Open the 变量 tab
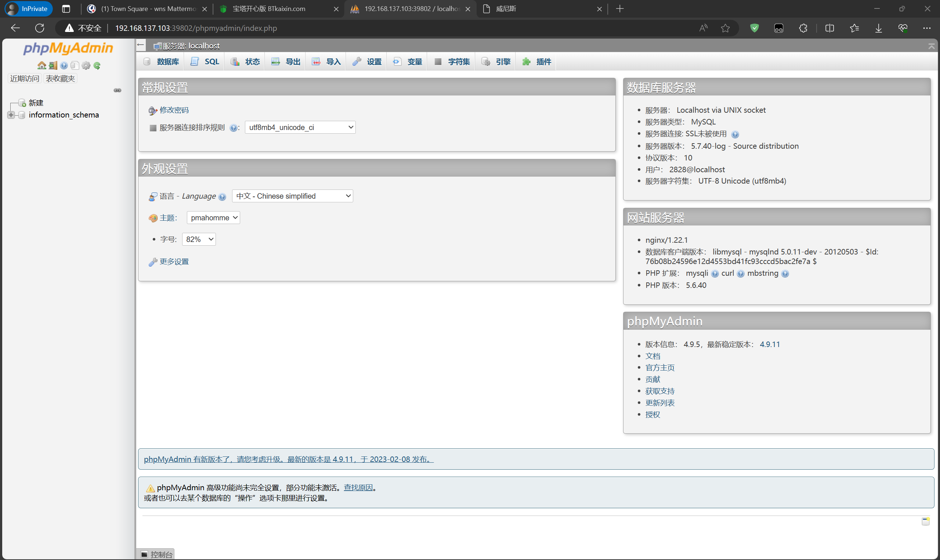The width and height of the screenshot is (940, 560). click(407, 62)
